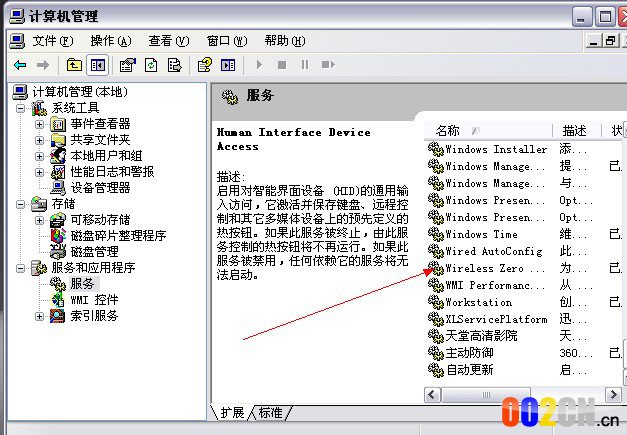Minimize the 计算机管理 window
627x435 pixels.
pos(582,17)
